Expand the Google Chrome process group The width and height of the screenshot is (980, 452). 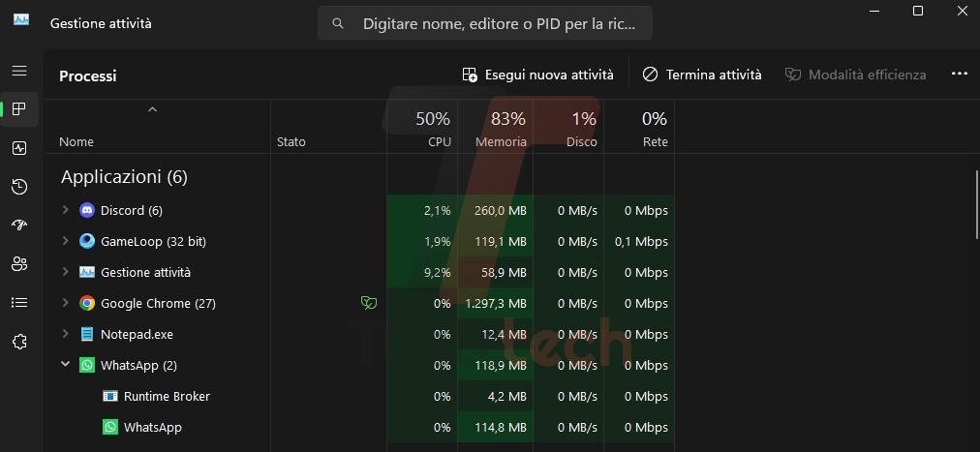coord(65,303)
